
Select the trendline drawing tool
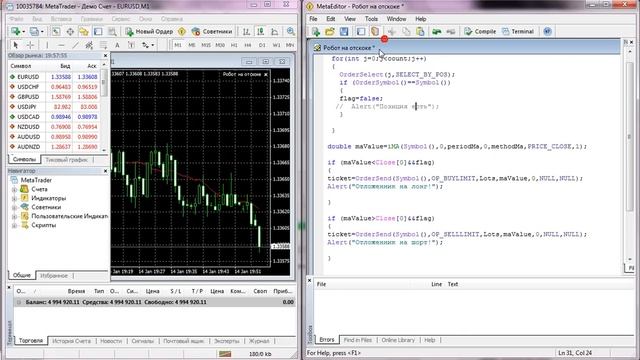76,45
